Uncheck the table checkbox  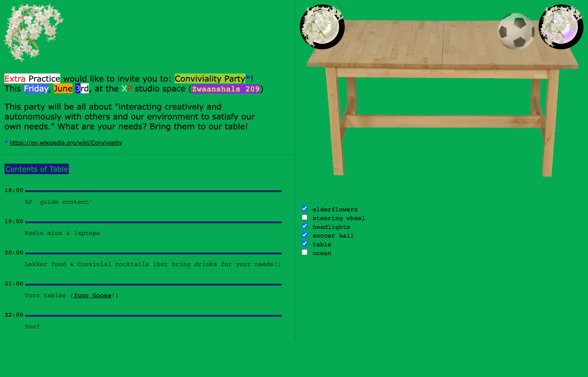click(305, 244)
